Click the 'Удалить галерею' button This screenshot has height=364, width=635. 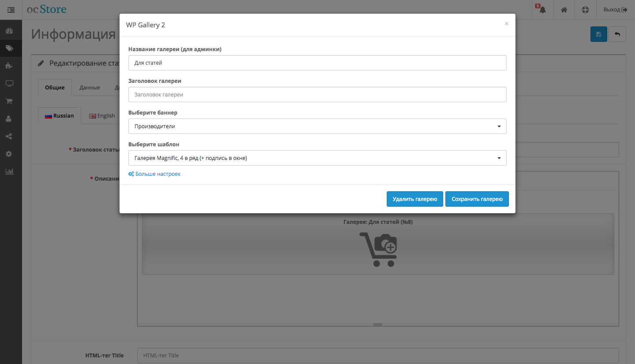tap(415, 199)
